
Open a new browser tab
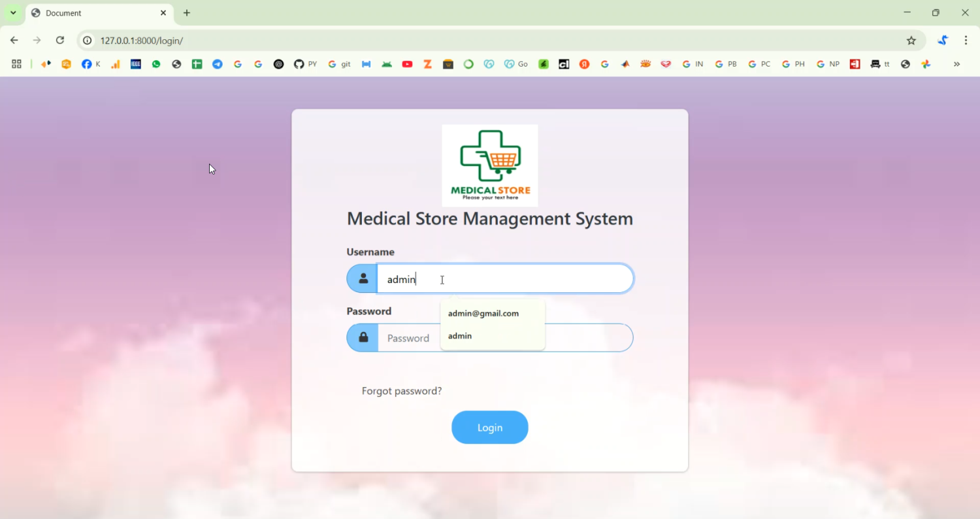[x=187, y=13]
